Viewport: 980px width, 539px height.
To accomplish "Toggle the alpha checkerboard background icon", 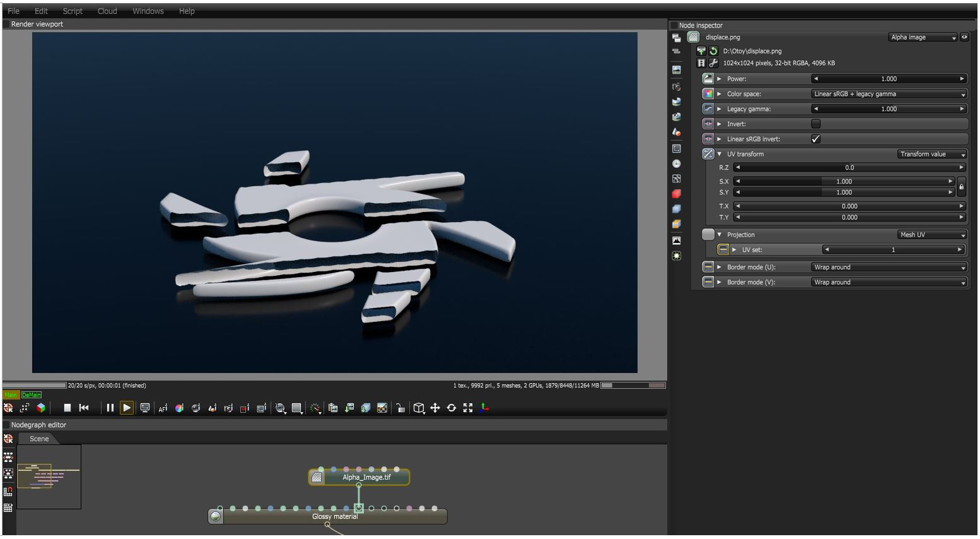I will click(x=382, y=408).
